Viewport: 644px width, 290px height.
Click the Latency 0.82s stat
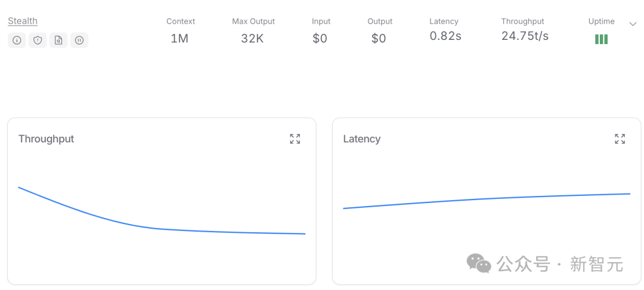point(445,36)
